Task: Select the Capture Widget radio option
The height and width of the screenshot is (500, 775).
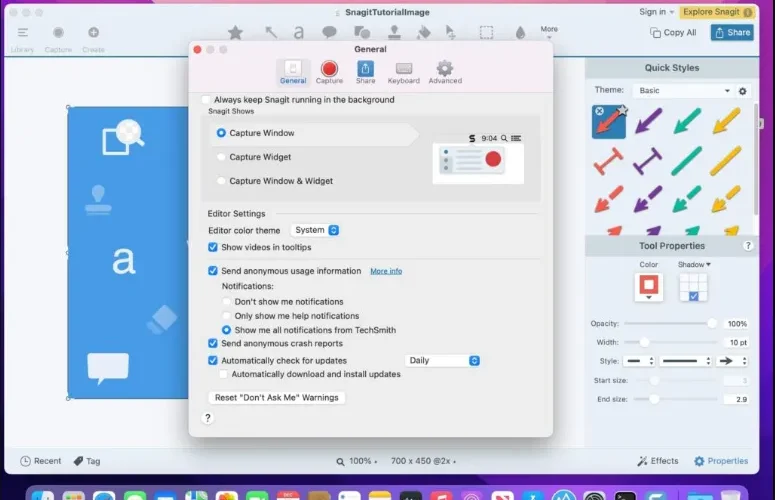Action: click(221, 157)
